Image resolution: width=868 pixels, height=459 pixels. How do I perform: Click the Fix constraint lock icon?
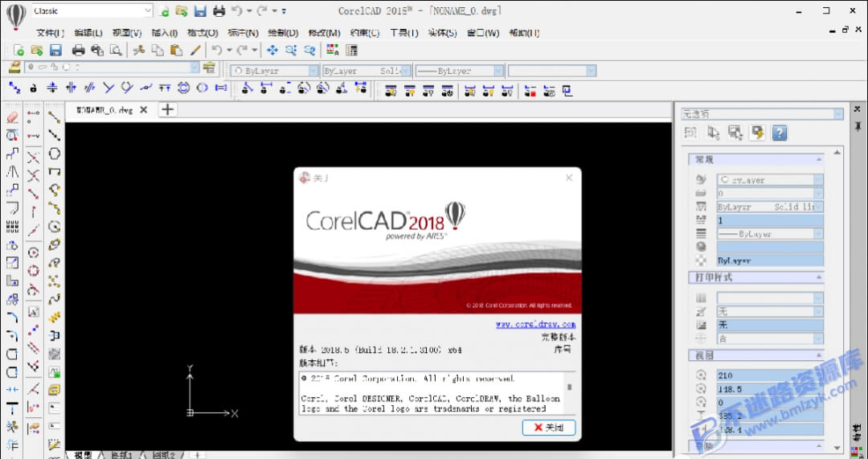coord(33,88)
